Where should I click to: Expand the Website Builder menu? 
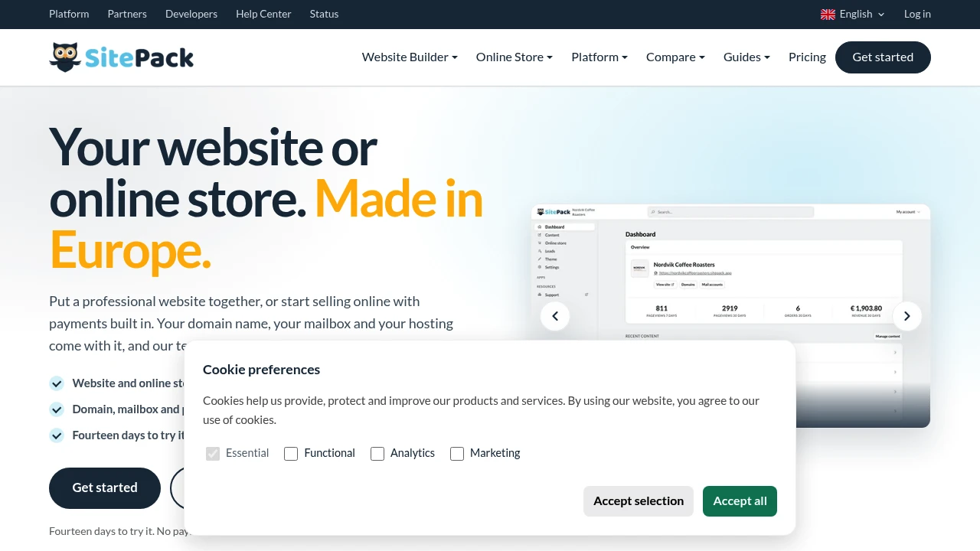coord(410,57)
